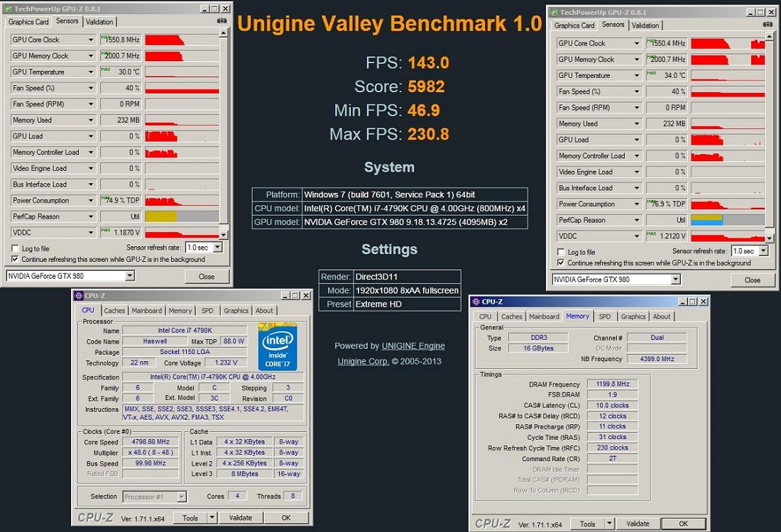Click Intel Core i7 logo in CPU-Z
The height and width of the screenshot is (532, 781).
point(278,348)
